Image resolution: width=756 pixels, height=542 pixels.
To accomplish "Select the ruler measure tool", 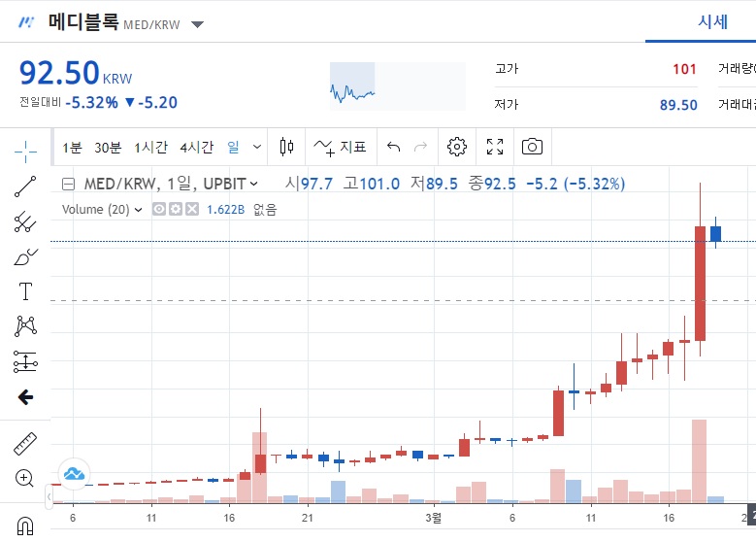I will coord(25,443).
